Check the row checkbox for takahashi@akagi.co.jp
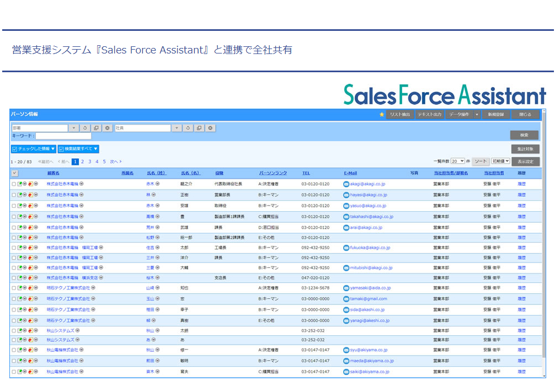 pyautogui.click(x=14, y=217)
